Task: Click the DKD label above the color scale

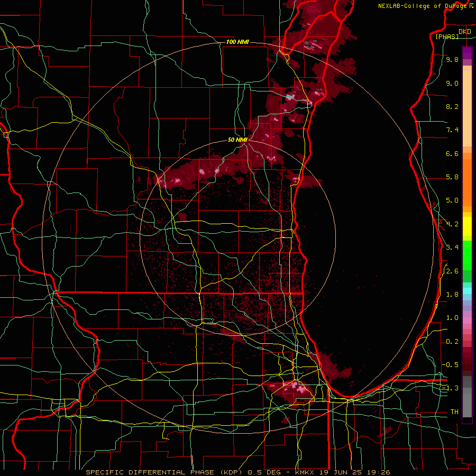Action: coord(465,32)
